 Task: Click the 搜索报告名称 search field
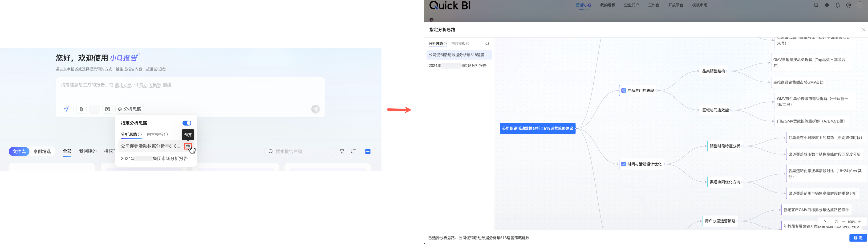[299, 151]
